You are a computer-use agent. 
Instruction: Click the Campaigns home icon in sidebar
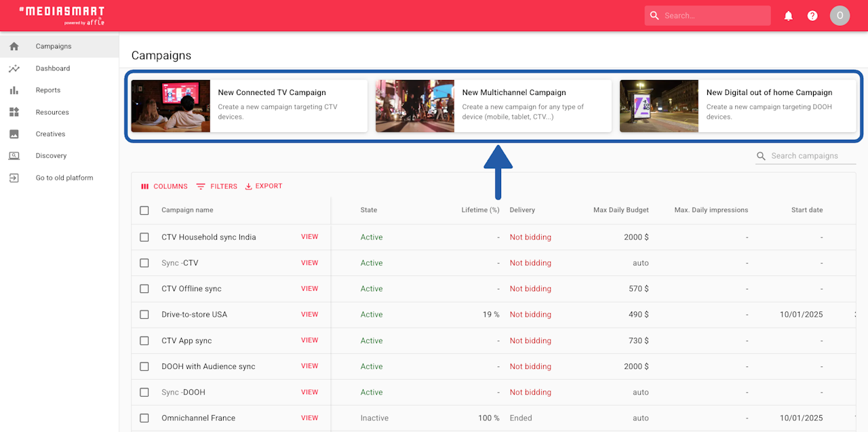coord(14,46)
